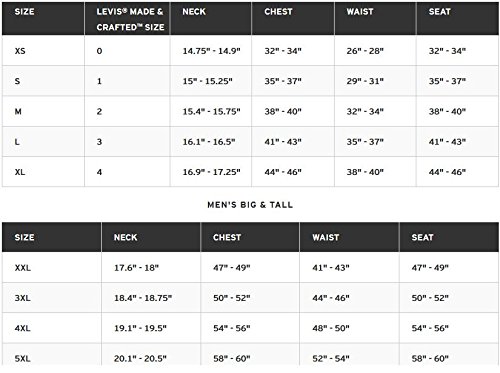Click the Men's Big & Tall heading

coord(250,205)
